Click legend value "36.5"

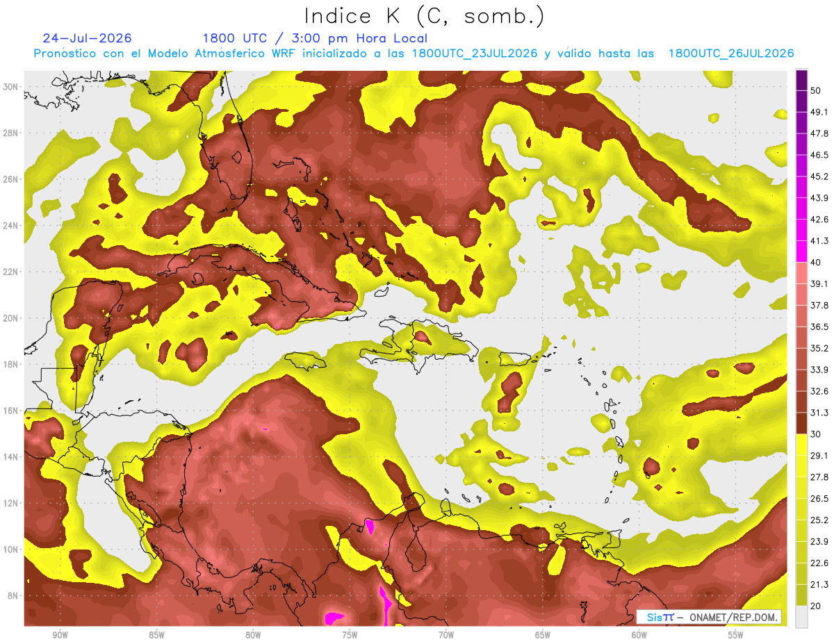819,327
